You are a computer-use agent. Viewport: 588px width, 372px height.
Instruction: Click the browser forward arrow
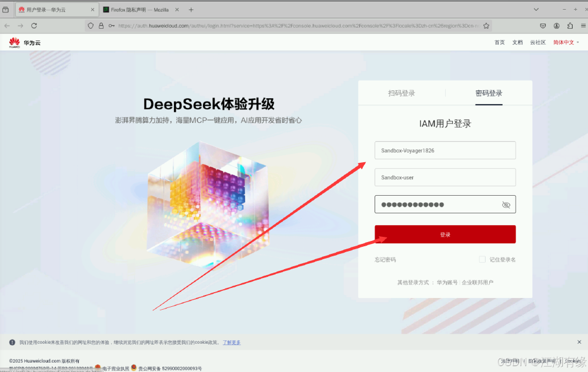click(21, 25)
